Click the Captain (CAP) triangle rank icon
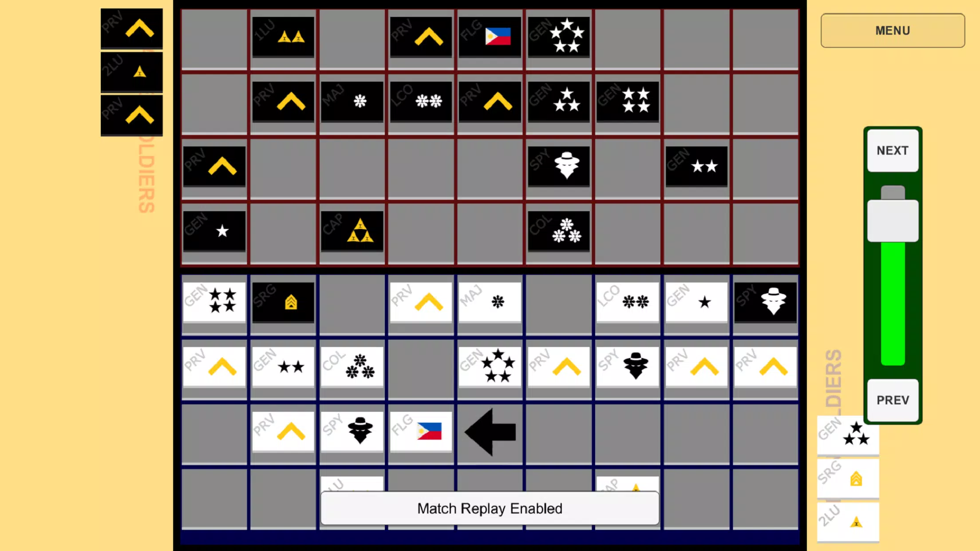Viewport: 980px width, 551px height. [x=352, y=232]
